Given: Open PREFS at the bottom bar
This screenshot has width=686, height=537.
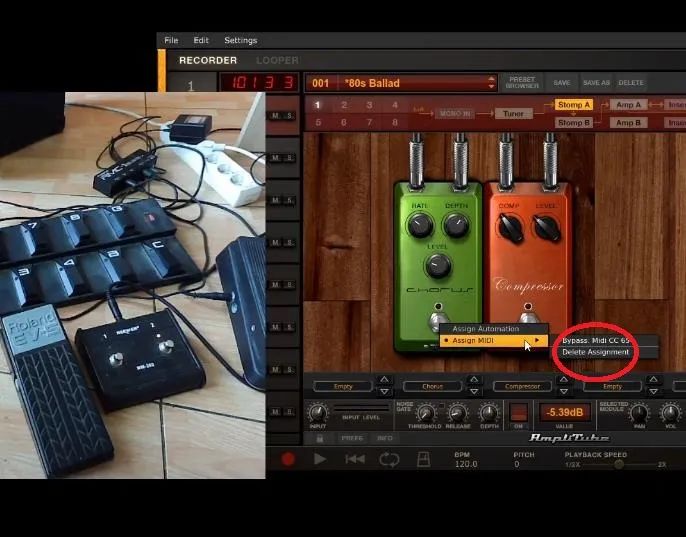Looking at the screenshot, I should point(352,438).
